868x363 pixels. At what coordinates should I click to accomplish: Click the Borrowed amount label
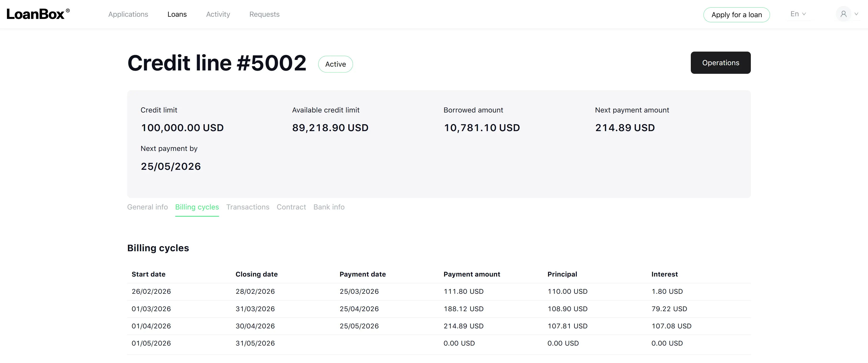473,110
